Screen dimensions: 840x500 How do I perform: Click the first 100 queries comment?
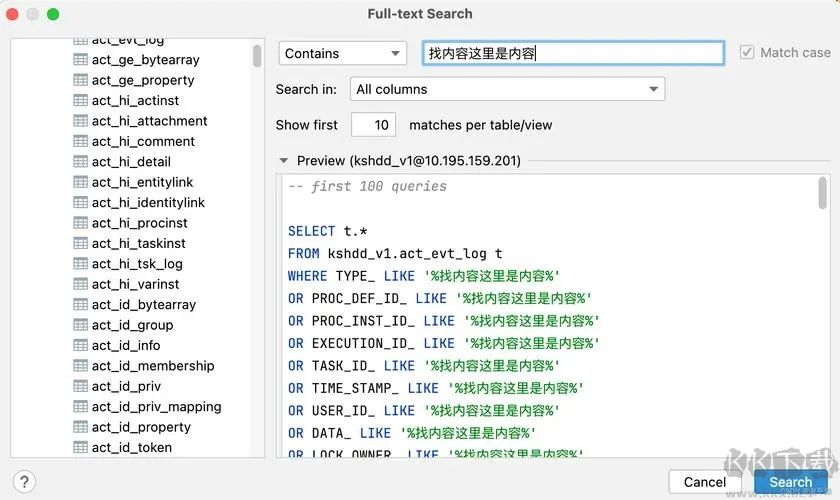(x=368, y=186)
